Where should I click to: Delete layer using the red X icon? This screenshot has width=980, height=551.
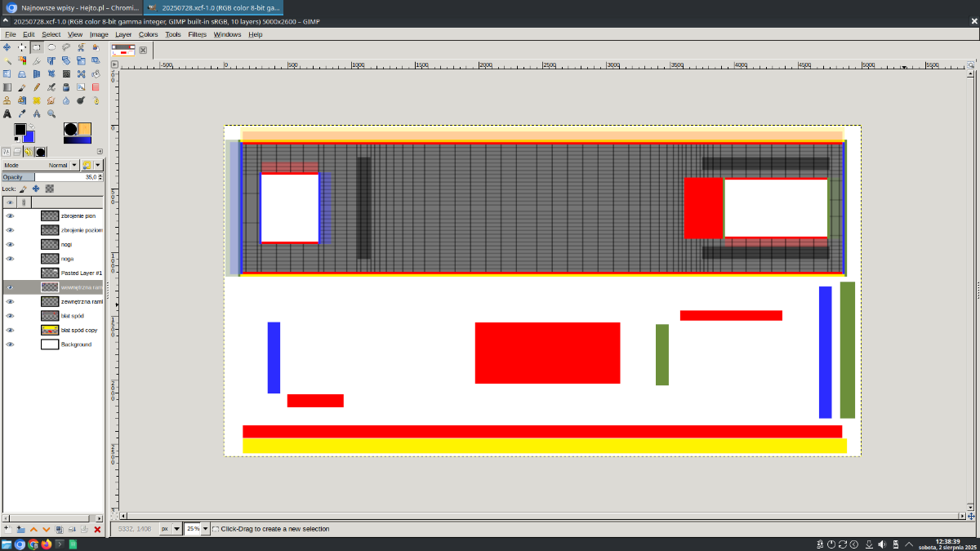97,530
